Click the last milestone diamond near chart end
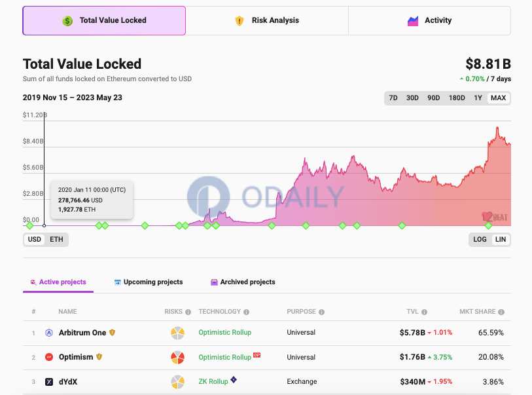Screen dimensions: 532x395 tap(488, 225)
